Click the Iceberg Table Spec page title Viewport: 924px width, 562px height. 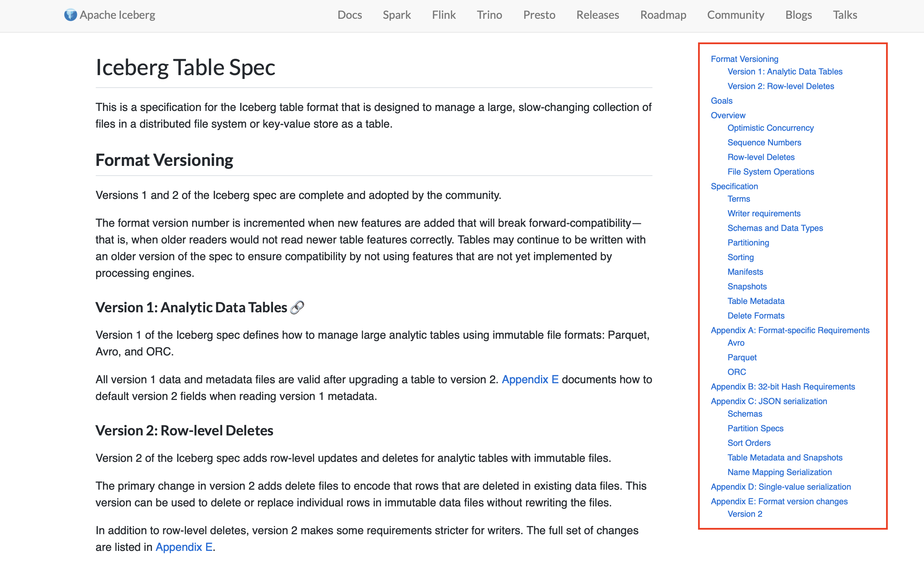click(x=185, y=67)
